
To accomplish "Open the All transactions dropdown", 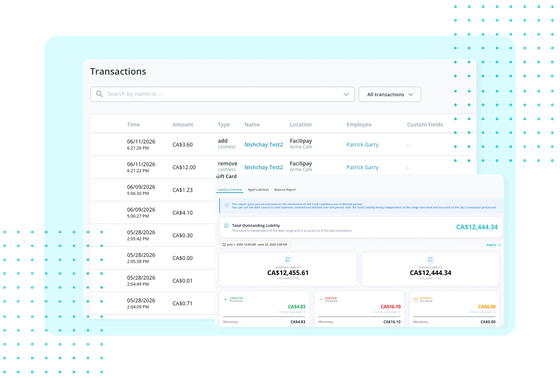I will [390, 94].
